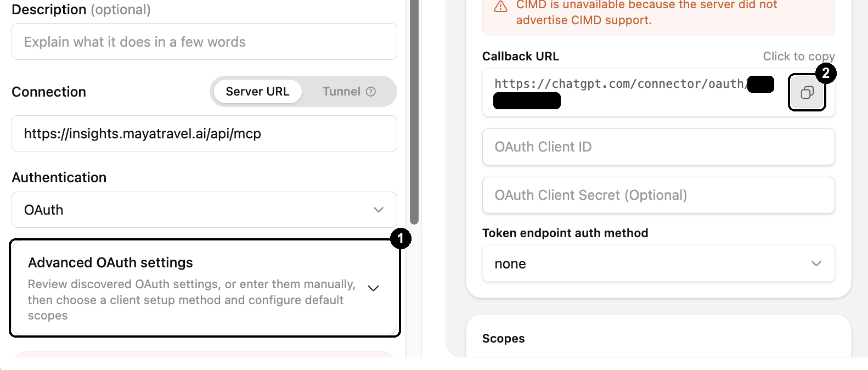Select the Server URL connection option
Viewport: 868px width, 370px height.
(257, 91)
